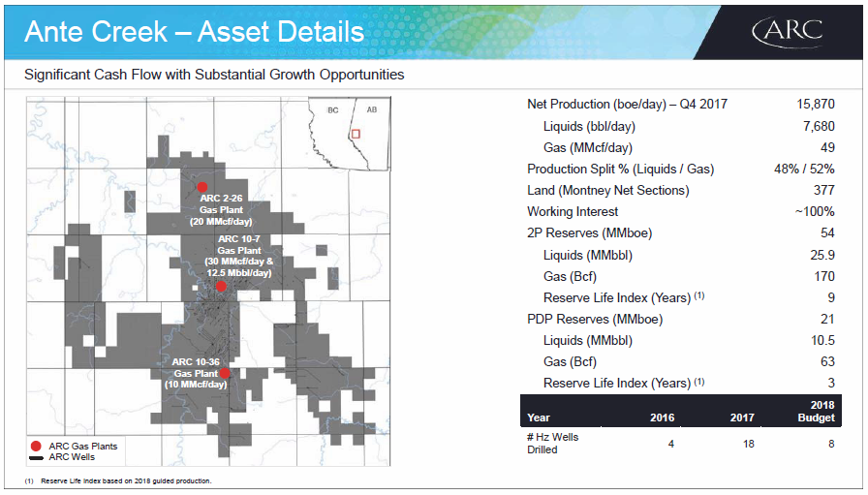Click the BC/AB inset locator map
Screen dimensions: 868x495
pyautogui.click(x=350, y=134)
